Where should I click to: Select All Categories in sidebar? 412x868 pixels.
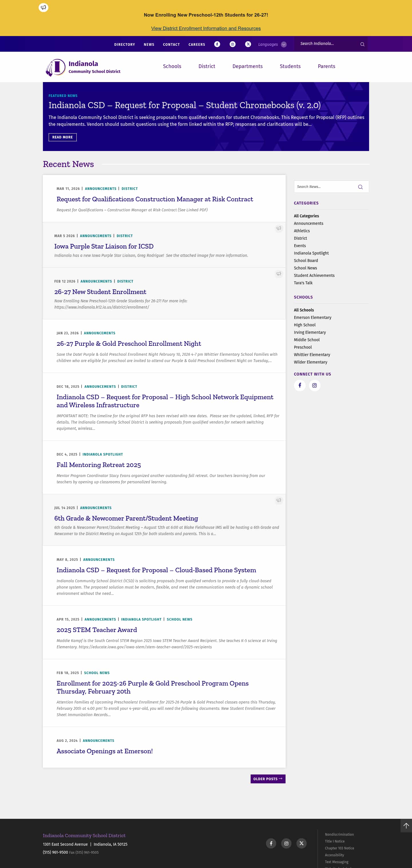[x=306, y=216]
